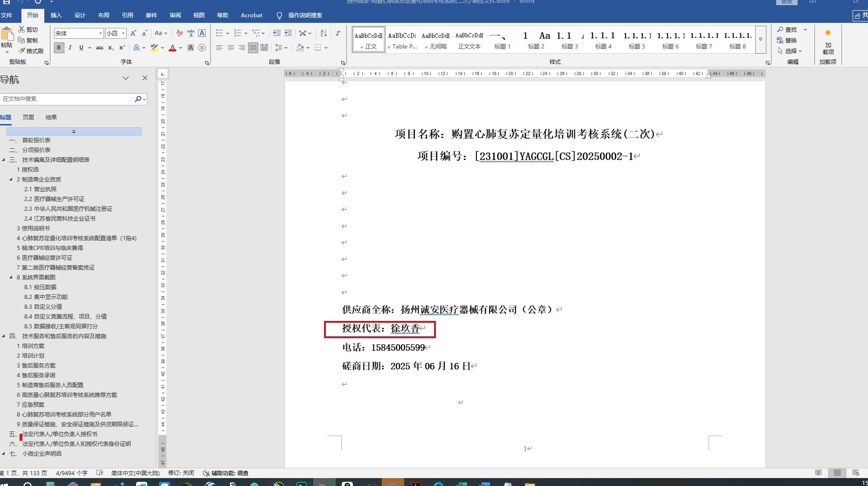Apply red font color
This screenshot has width=868, height=486.
coord(172,48)
